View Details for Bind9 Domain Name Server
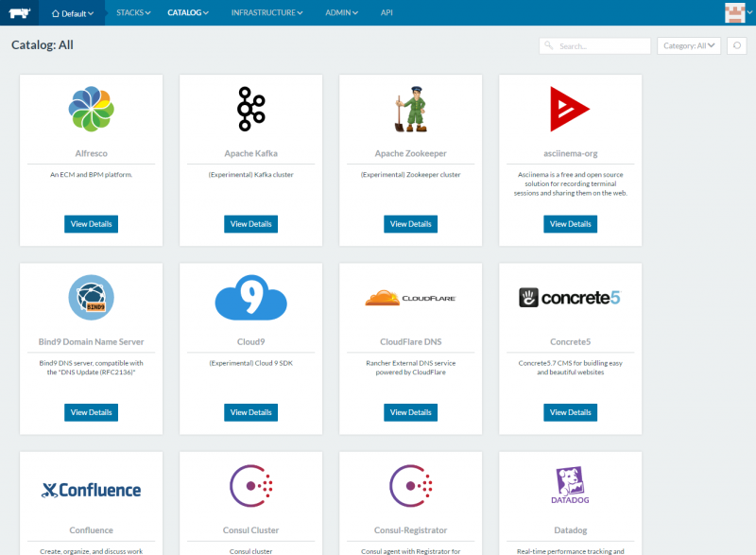The width and height of the screenshot is (756, 555). pos(91,412)
